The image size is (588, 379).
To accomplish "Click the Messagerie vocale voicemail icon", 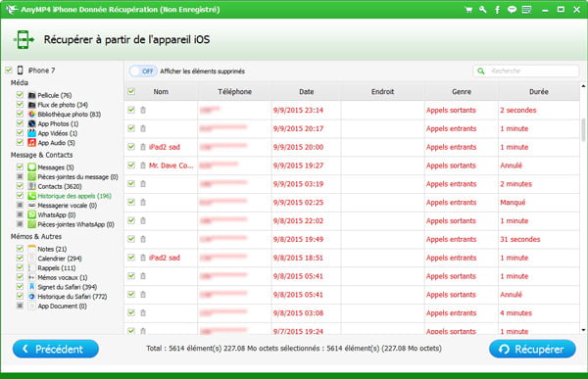I will click(x=32, y=206).
